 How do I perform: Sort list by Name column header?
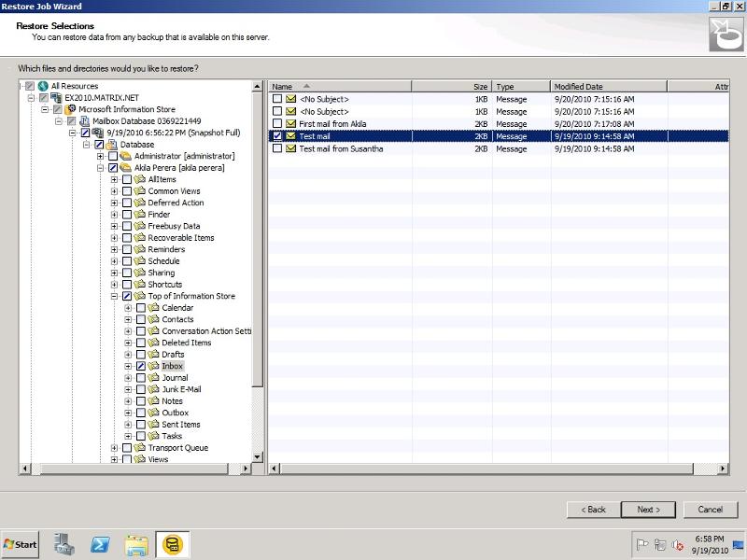(x=340, y=86)
